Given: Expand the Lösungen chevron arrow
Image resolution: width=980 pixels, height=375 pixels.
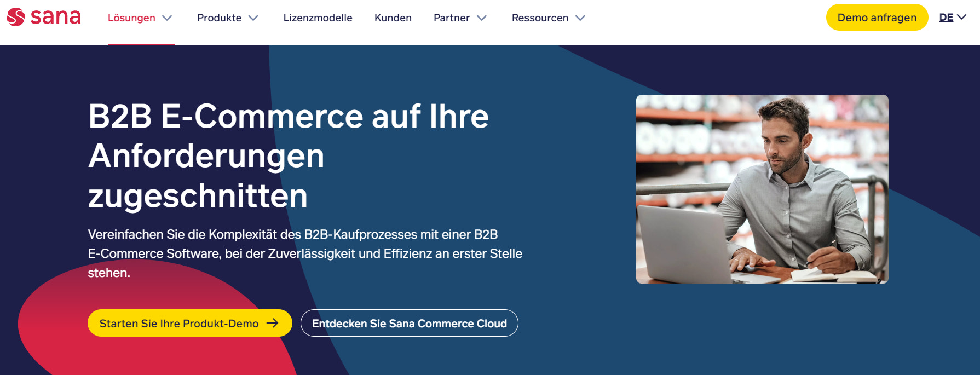Looking at the screenshot, I should [168, 18].
